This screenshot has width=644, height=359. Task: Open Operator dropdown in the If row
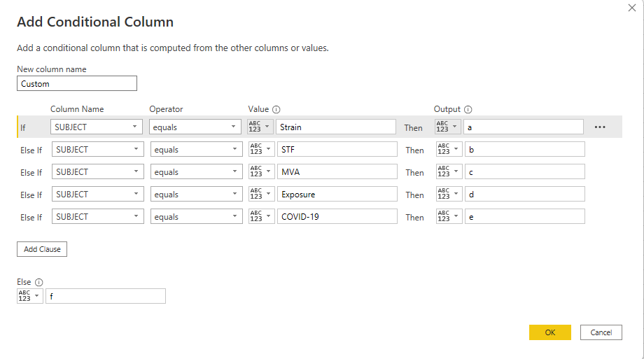(x=195, y=127)
